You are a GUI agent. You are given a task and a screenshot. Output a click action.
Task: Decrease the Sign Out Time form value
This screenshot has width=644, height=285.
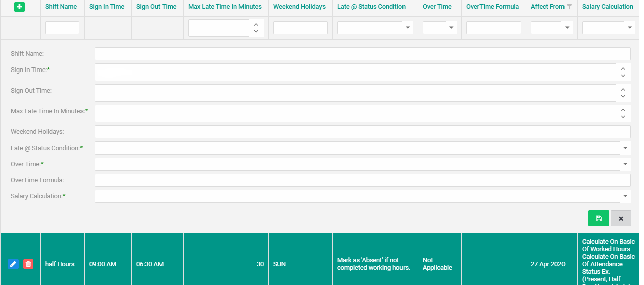tap(623, 97)
